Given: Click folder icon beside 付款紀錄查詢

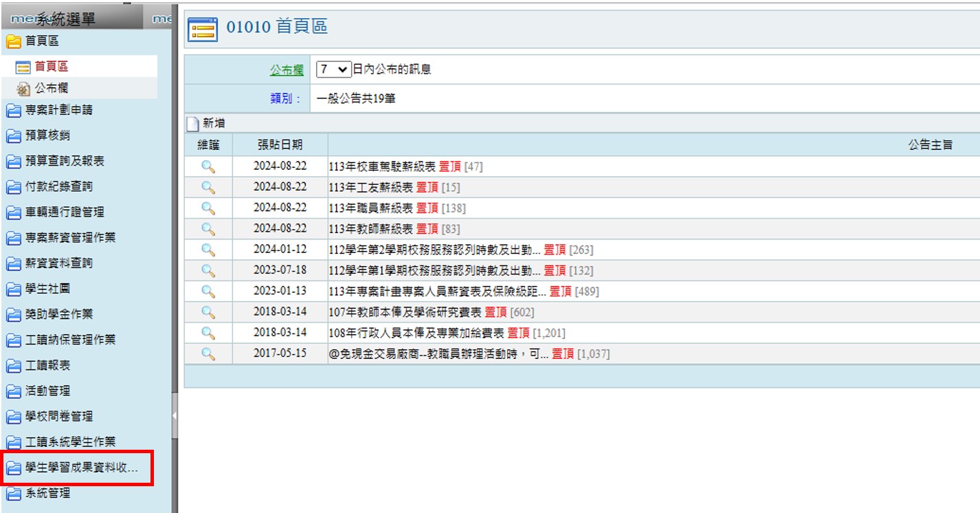Looking at the screenshot, I should pyautogui.click(x=13, y=186).
